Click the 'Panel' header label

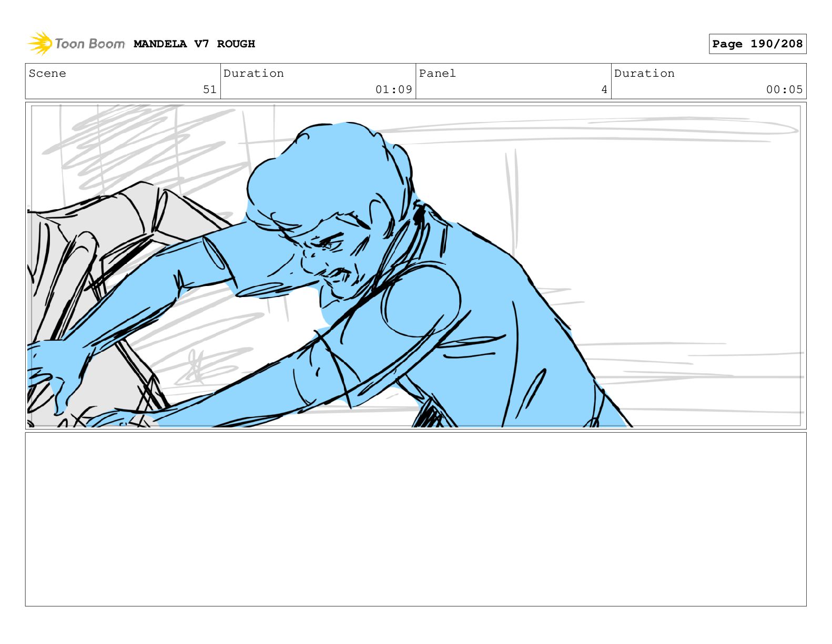pos(437,73)
